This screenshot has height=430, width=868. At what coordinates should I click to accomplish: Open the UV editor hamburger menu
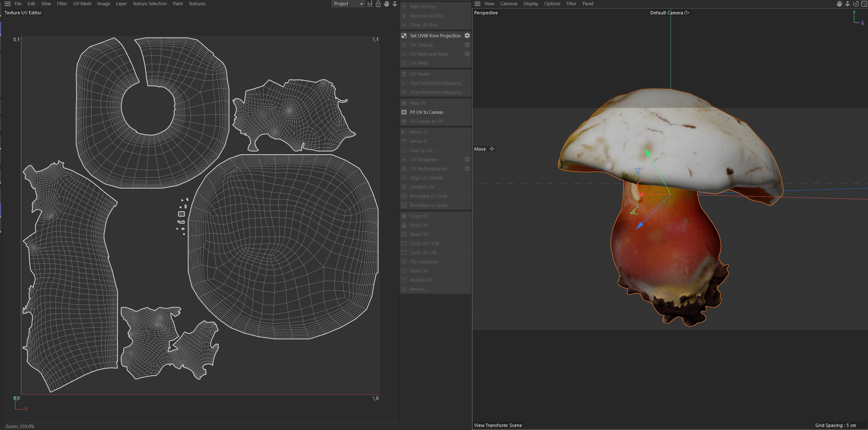pyautogui.click(x=7, y=4)
